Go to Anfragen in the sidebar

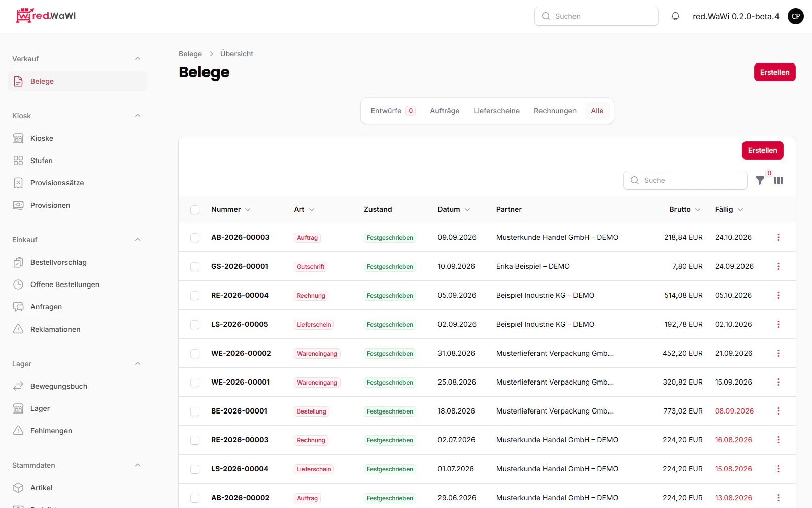coord(77,307)
